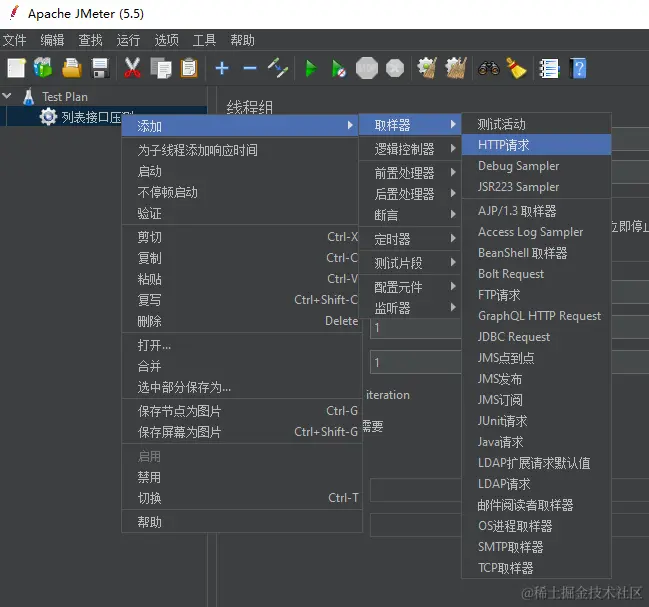
Task: Choose HTTP请求 sampler
Action: tap(536, 145)
